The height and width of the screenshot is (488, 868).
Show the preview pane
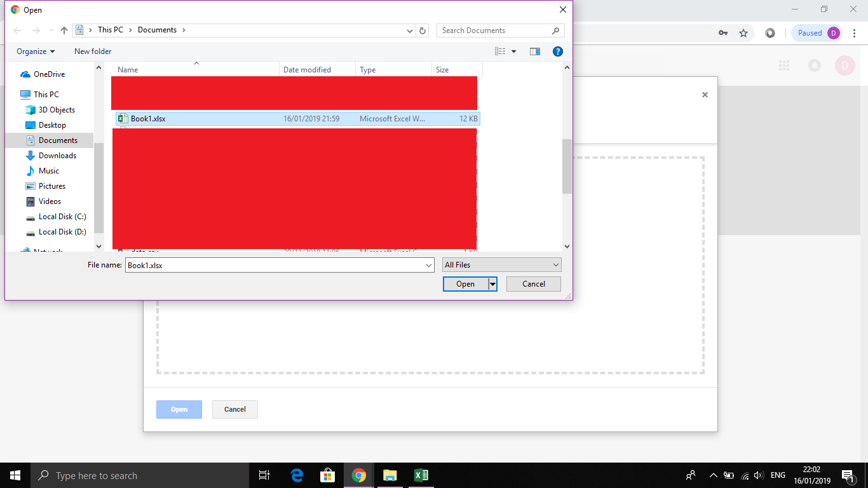[x=535, y=51]
